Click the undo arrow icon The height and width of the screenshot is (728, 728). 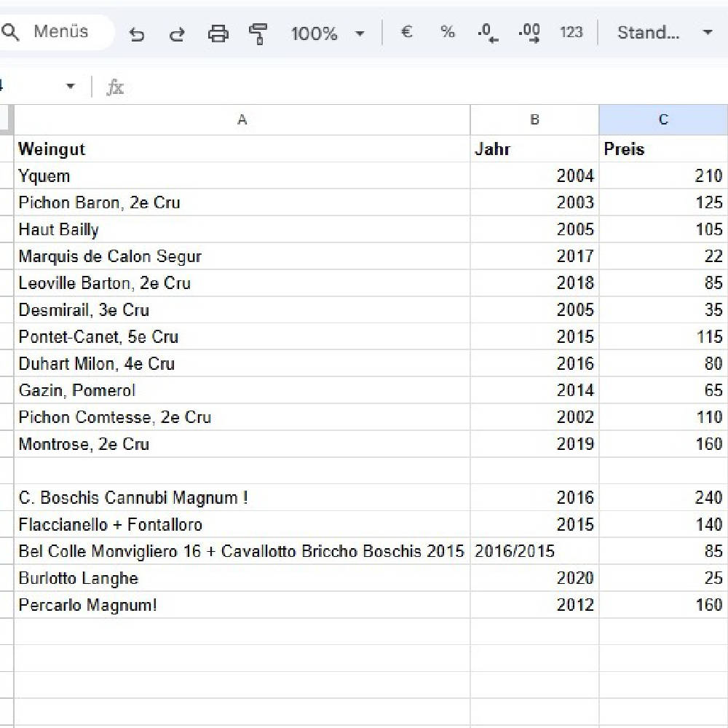tap(136, 33)
